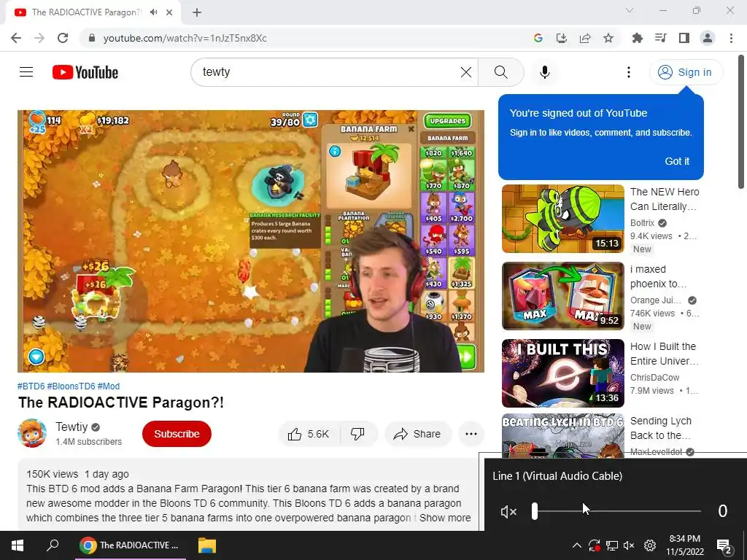Open the #BTD6 hashtag link
747x560 pixels.
(x=31, y=386)
